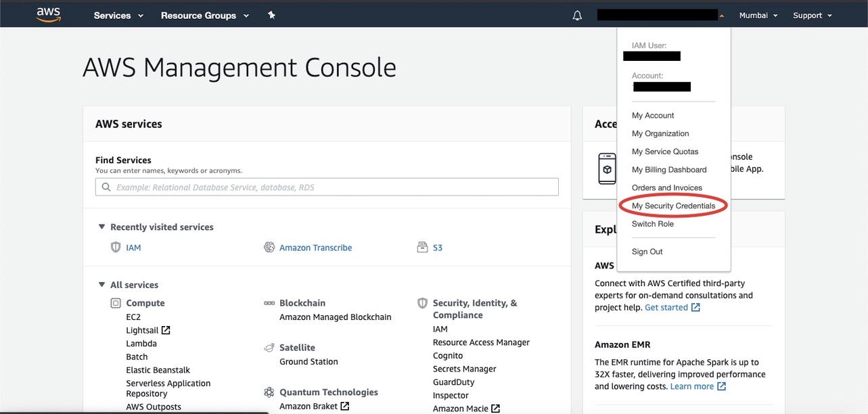
Task: Click the mobile app icon
Action: (x=606, y=168)
